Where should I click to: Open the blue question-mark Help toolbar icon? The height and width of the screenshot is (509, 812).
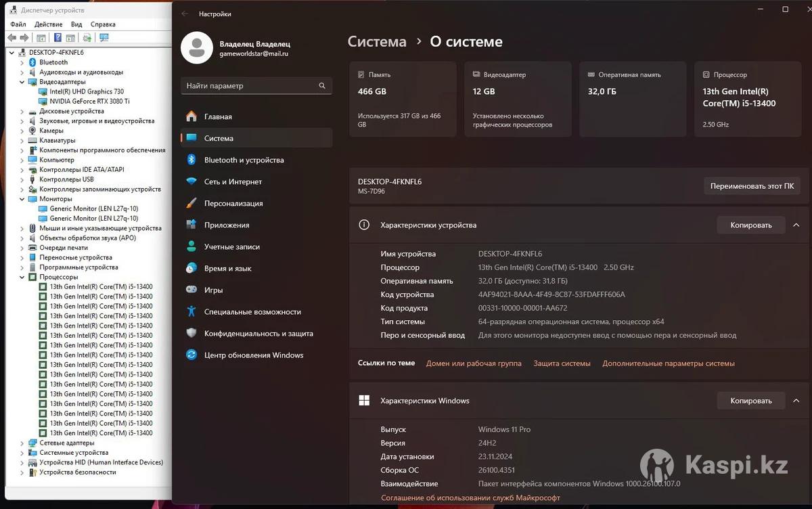[x=58, y=38]
